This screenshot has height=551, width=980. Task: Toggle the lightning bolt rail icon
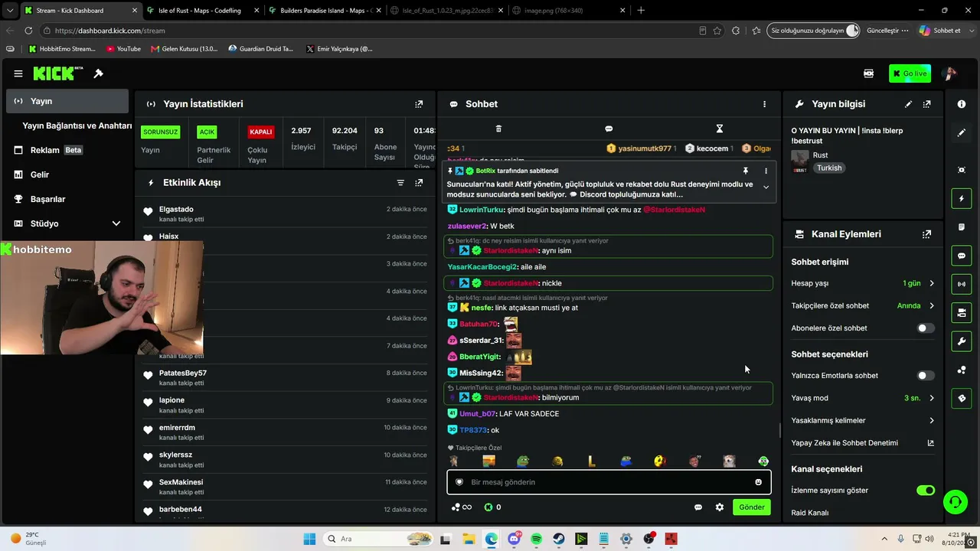coord(962,199)
